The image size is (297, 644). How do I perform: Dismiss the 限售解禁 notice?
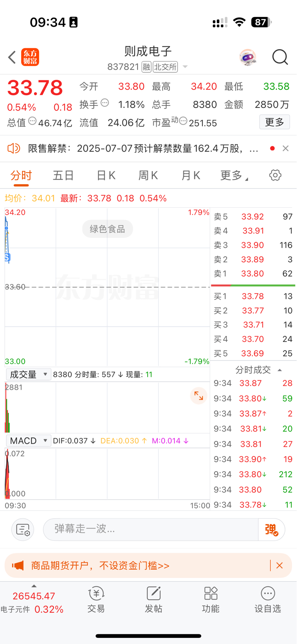pos(285,148)
